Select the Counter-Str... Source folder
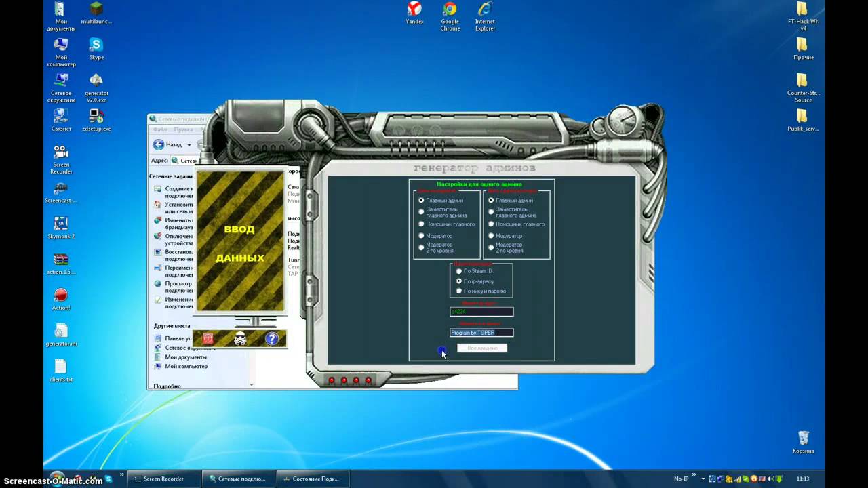Screen dimensions: 868x488 click(x=803, y=88)
